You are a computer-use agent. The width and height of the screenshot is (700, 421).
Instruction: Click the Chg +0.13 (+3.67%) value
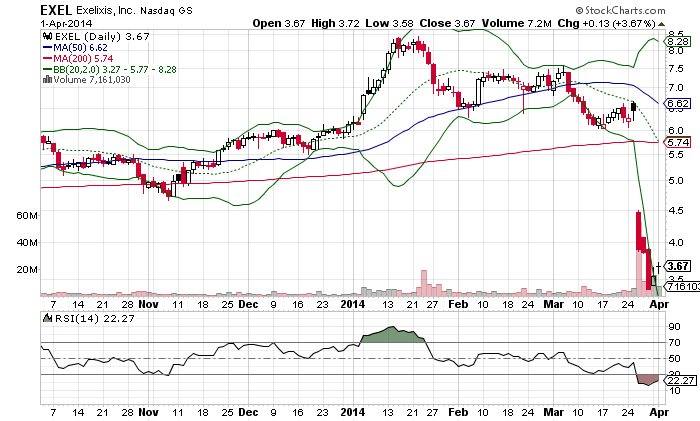607,23
